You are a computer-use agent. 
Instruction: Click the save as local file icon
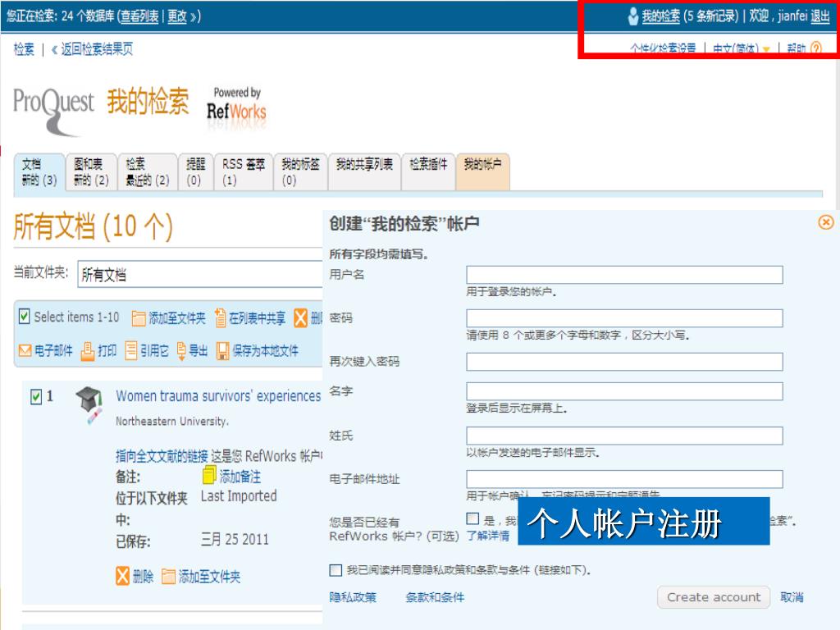[222, 351]
